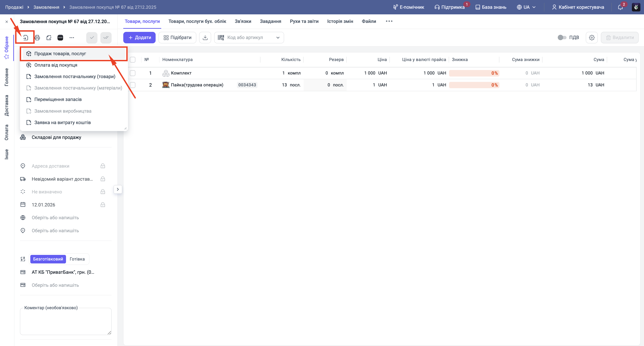644x346 pixels.
Task: Choose Оплата від покупця menu item
Action: [56, 65]
